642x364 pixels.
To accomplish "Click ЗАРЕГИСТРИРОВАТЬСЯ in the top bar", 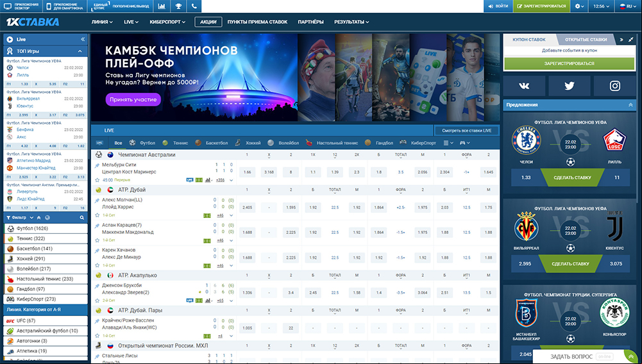I will [x=541, y=6].
